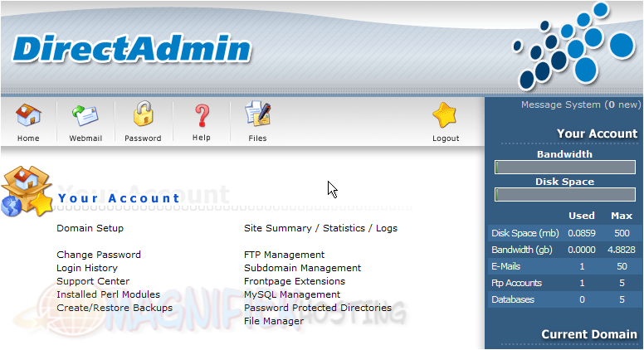This screenshot has height=350, width=644.
Task: Click the Logout text label
Action: [x=446, y=139]
